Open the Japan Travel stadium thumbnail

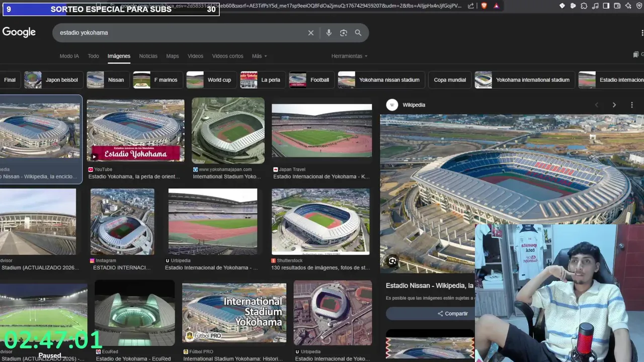[322, 131]
